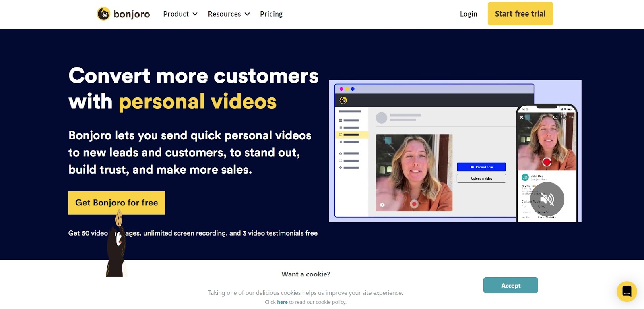Click the Bonjoro icon in mockup header
The height and width of the screenshot is (309, 644).
(343, 100)
